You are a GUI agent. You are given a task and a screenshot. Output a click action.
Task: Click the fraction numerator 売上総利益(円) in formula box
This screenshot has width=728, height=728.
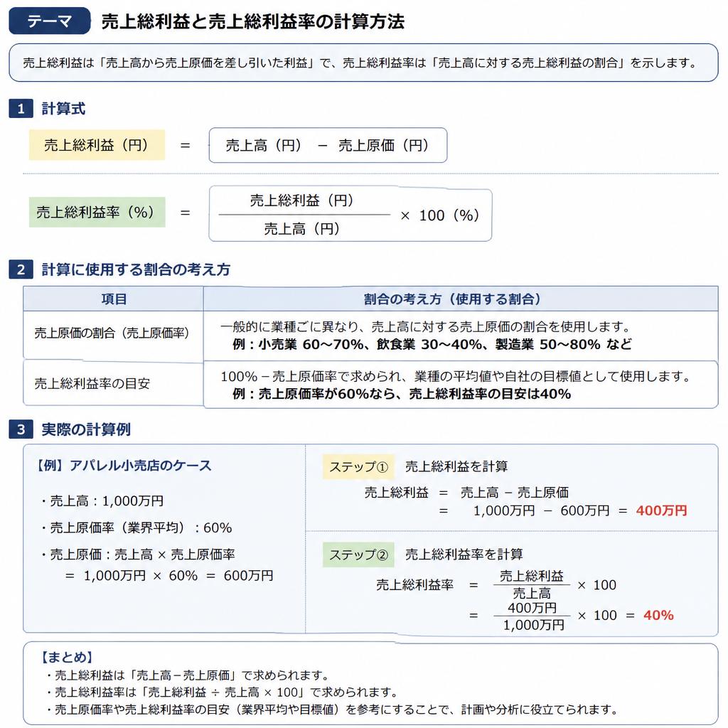tap(302, 200)
